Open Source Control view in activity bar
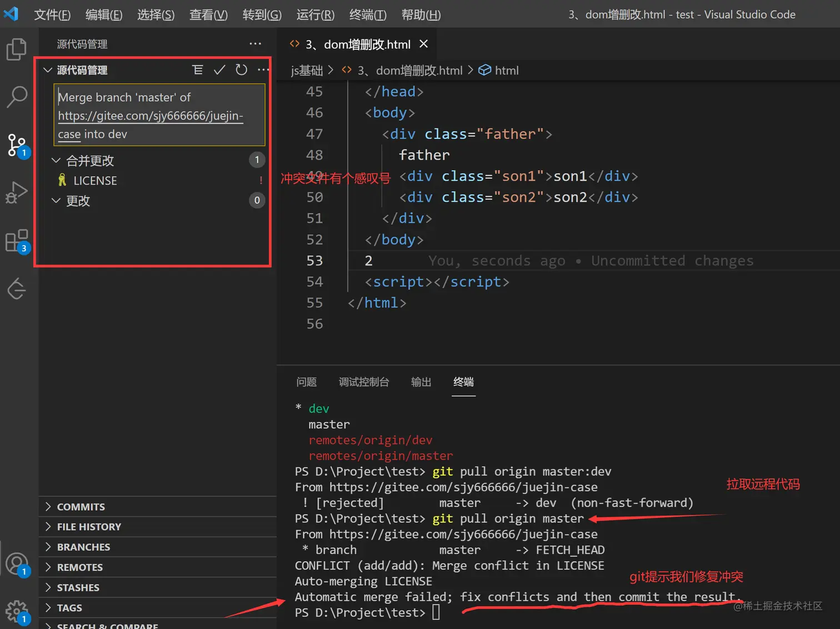Image resolution: width=840 pixels, height=629 pixels. click(x=17, y=145)
